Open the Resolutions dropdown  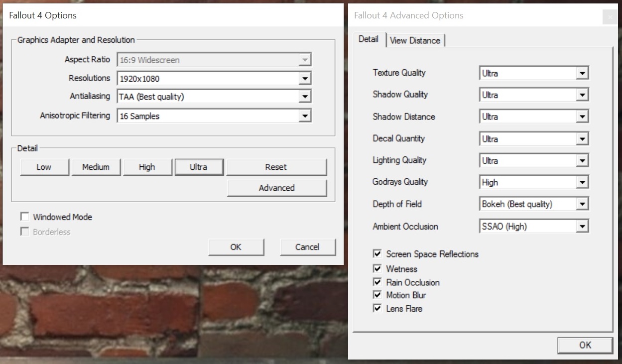pyautogui.click(x=214, y=79)
